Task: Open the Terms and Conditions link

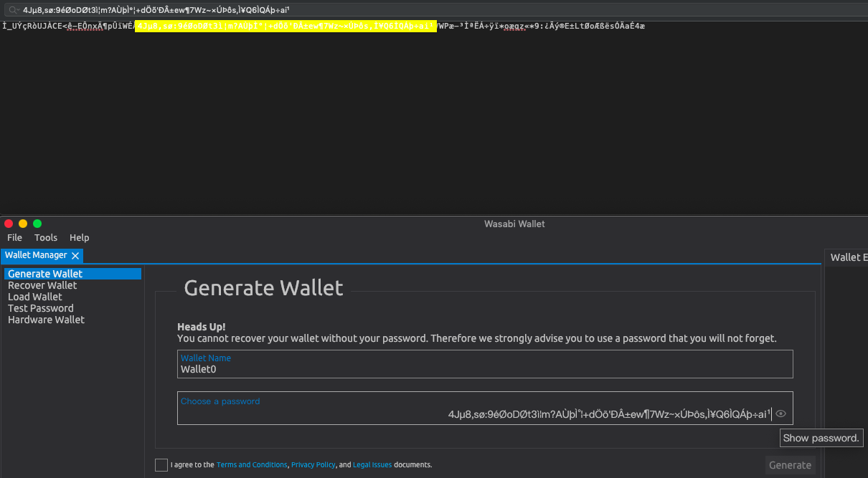Action: [252, 465]
